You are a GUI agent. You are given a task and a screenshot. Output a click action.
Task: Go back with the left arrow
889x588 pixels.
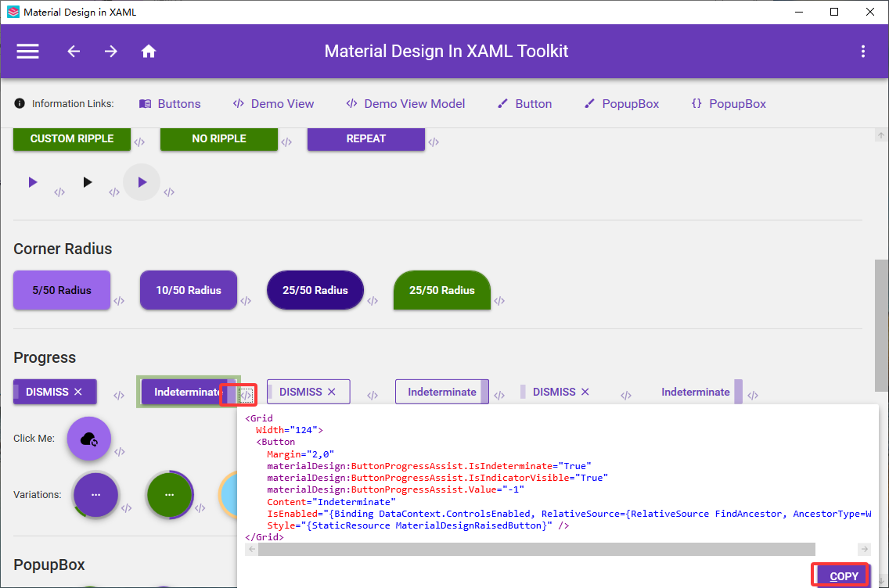coord(74,52)
